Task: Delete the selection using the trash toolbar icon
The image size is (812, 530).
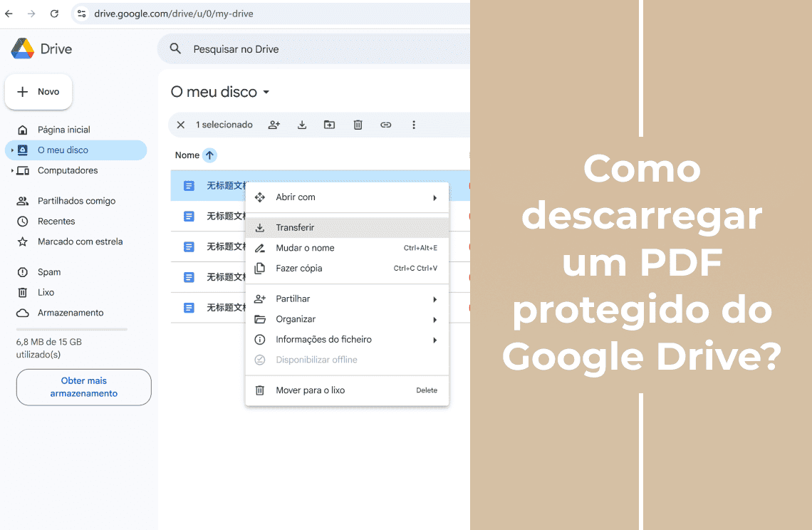Action: tap(358, 125)
